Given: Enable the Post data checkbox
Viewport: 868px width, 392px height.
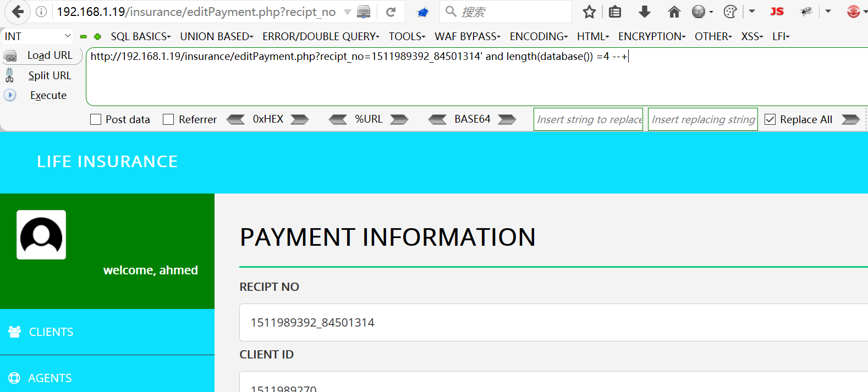Looking at the screenshot, I should coord(96,119).
